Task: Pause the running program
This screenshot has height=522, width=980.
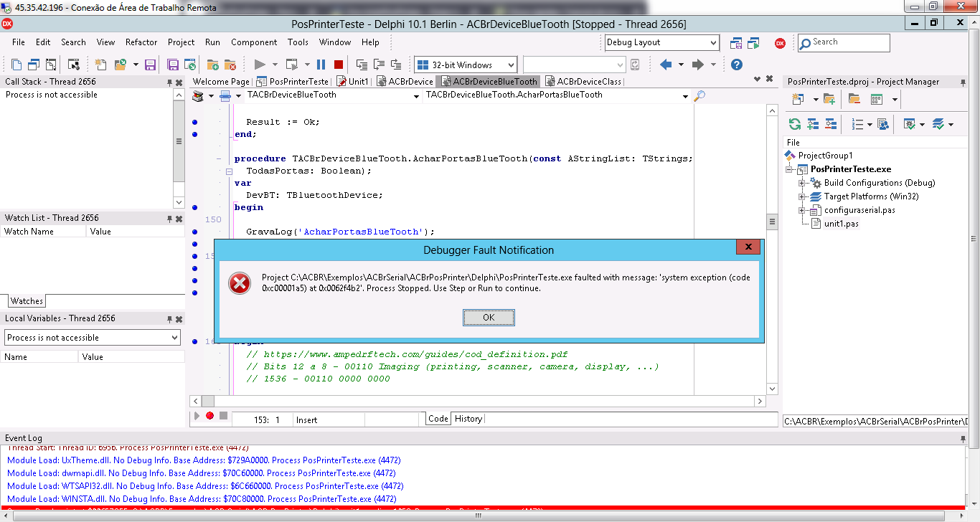Action: point(321,65)
